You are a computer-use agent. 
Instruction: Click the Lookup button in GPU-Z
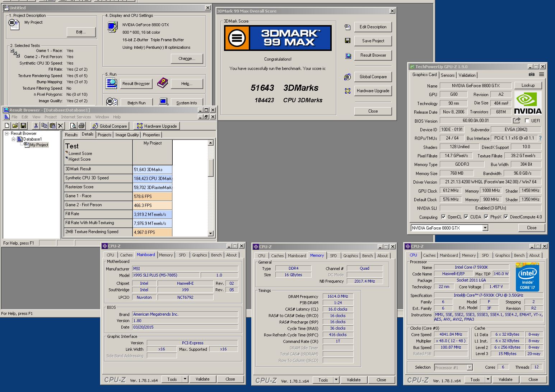(528, 85)
